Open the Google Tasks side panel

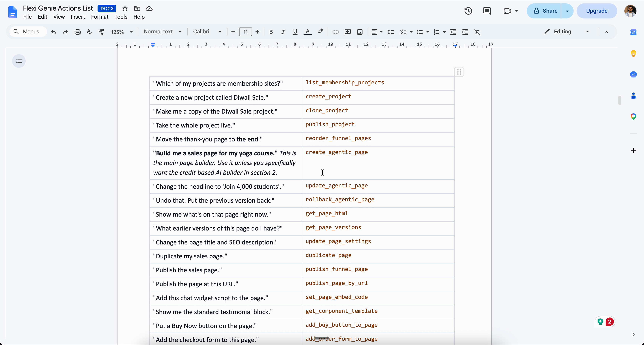click(633, 75)
